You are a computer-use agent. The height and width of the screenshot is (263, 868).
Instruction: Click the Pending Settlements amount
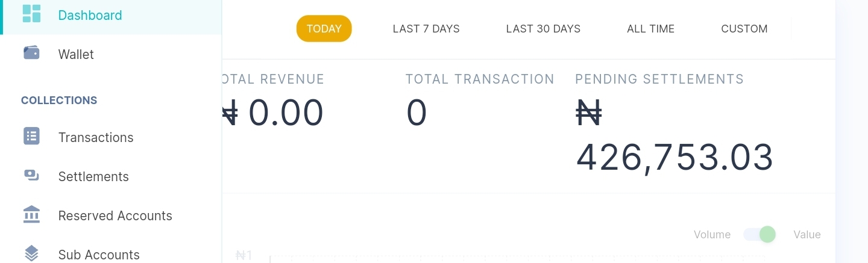(x=674, y=156)
